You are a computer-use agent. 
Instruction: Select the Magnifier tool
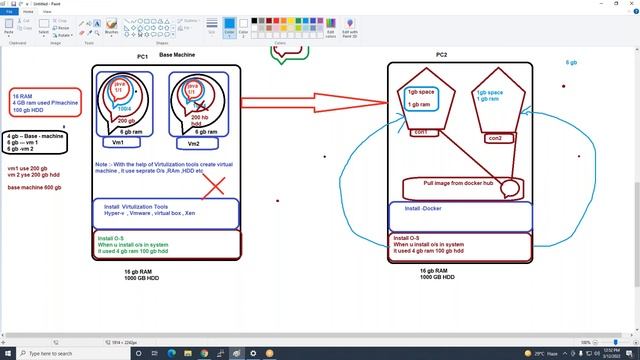tap(97, 33)
